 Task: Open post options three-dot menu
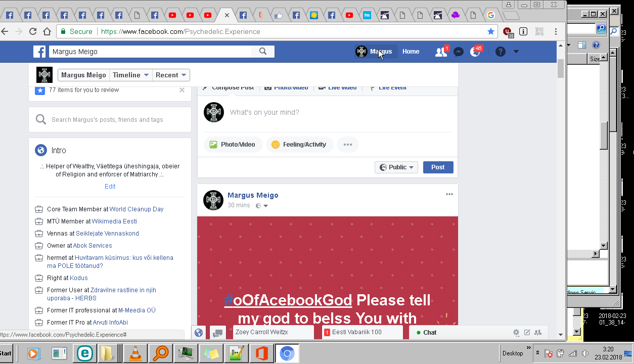click(x=449, y=195)
